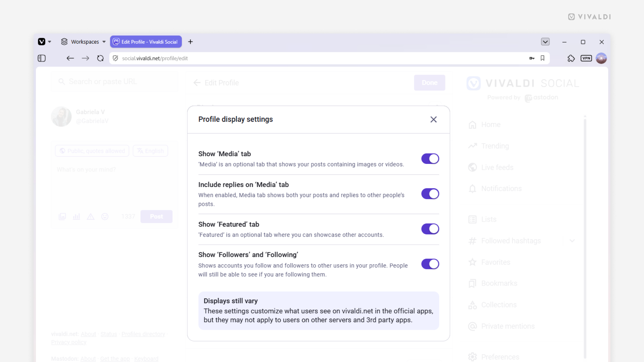The image size is (644, 362).
Task: Open Get the app link
Action: [115, 359]
